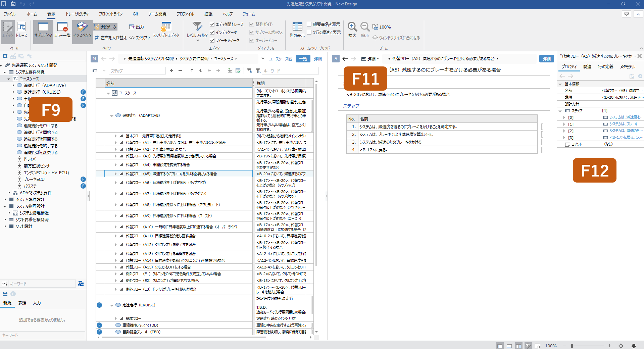Enable 親要素名を表示 checkbox
This screenshot has height=349, width=644.
309,24
